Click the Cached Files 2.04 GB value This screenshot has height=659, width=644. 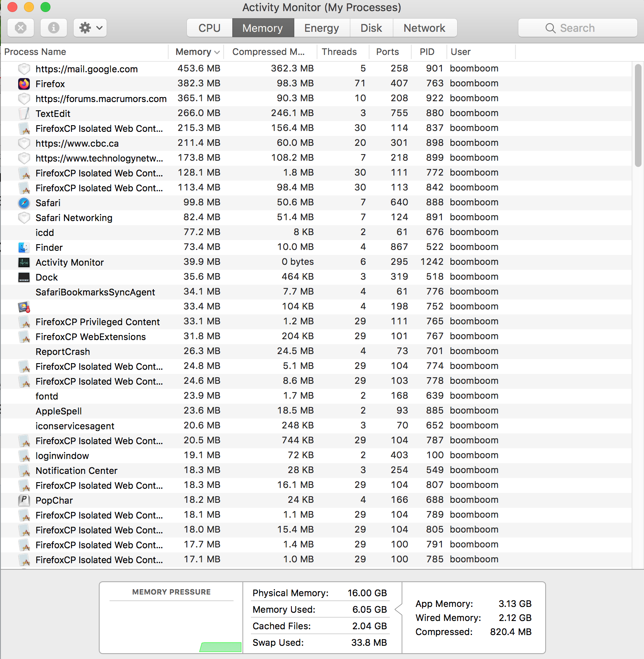click(x=370, y=626)
